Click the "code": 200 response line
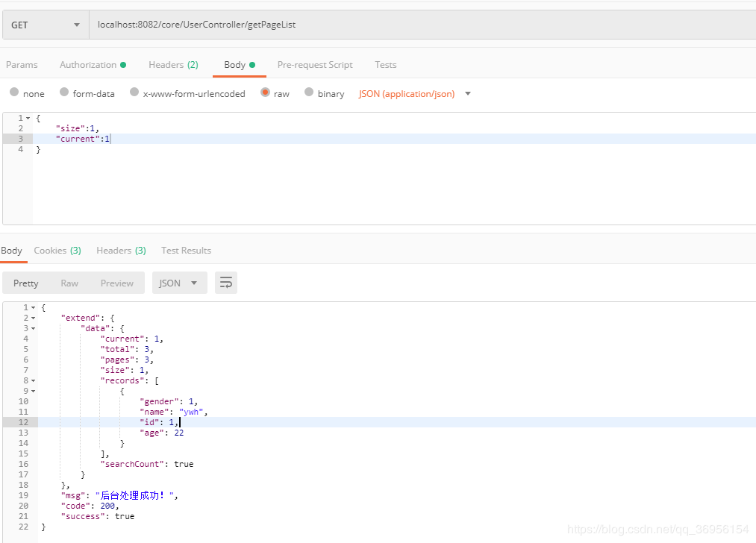The width and height of the screenshot is (756, 543). (x=90, y=506)
